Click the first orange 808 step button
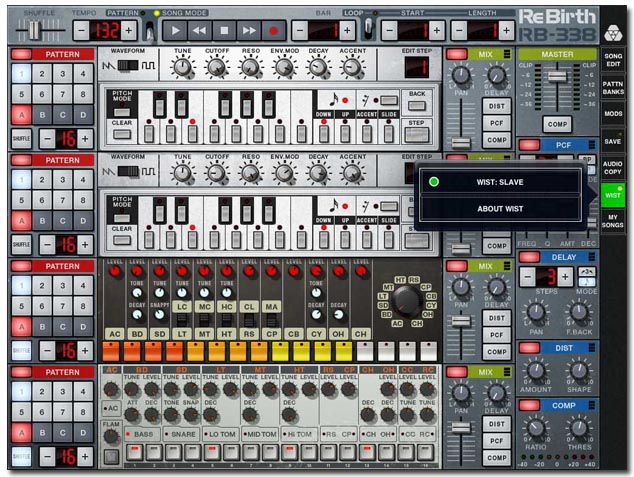 [111, 351]
